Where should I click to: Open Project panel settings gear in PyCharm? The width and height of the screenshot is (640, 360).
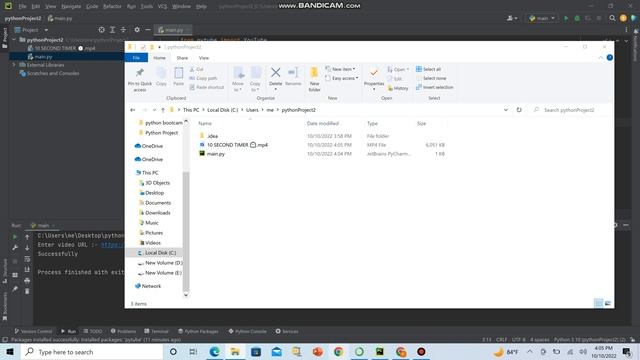[137, 30]
